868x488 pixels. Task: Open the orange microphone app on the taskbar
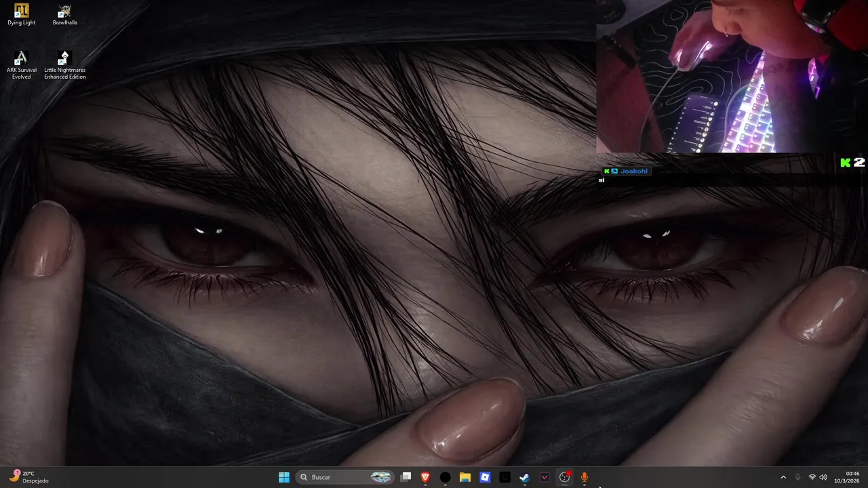584,477
